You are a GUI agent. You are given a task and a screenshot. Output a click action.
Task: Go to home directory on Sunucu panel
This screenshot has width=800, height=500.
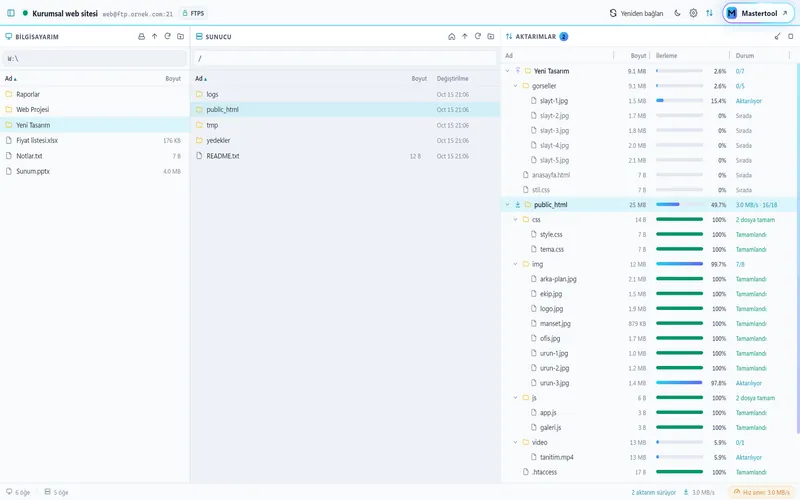click(x=452, y=37)
